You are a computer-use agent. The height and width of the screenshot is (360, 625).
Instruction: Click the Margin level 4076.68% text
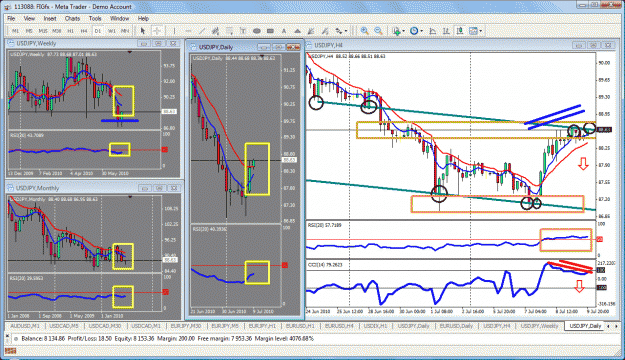[x=284, y=338]
